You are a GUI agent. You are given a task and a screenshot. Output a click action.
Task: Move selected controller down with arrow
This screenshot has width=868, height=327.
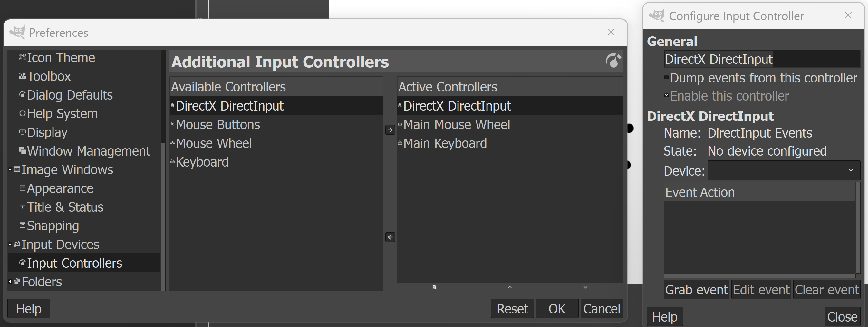pyautogui.click(x=585, y=287)
